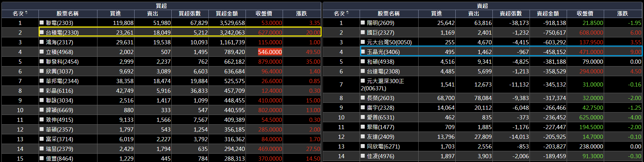Click 買超 table's 買進 column header
The height and width of the screenshot is (162, 644).
coord(115,13)
